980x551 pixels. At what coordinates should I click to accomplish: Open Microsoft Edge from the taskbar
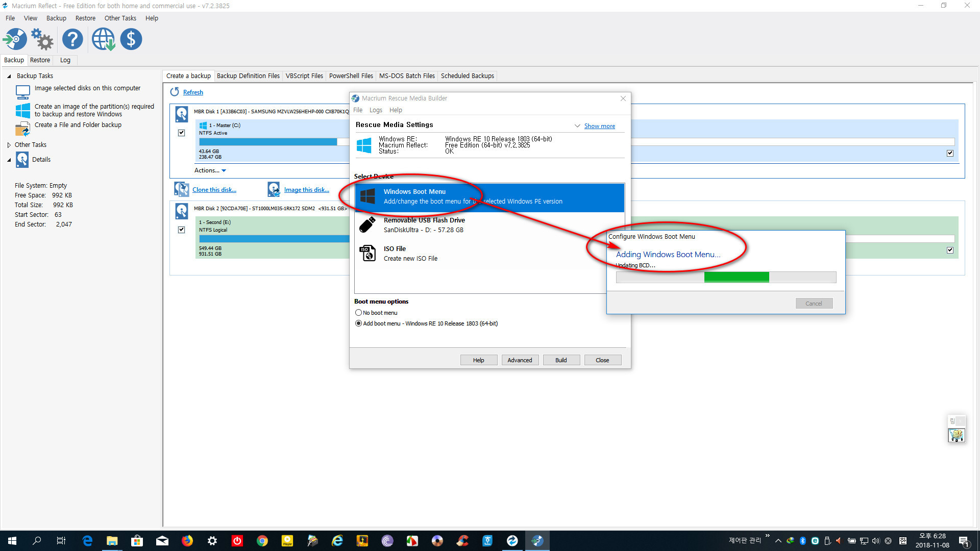pos(87,541)
